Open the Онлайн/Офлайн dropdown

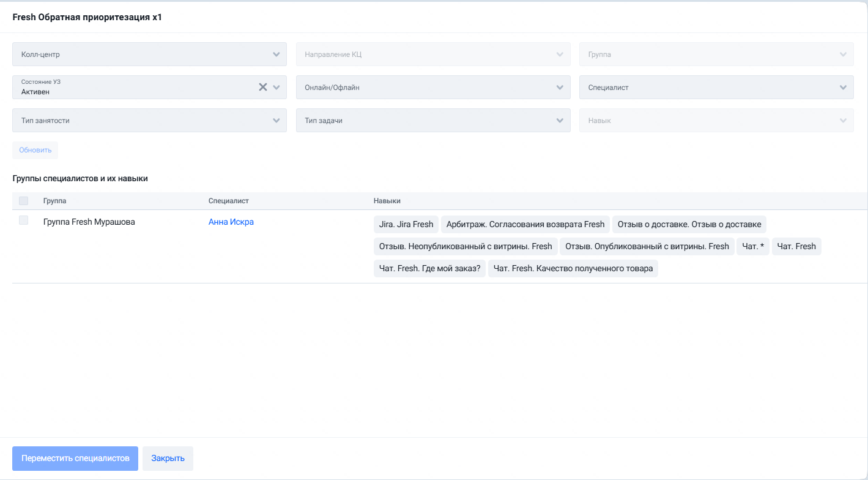(433, 87)
